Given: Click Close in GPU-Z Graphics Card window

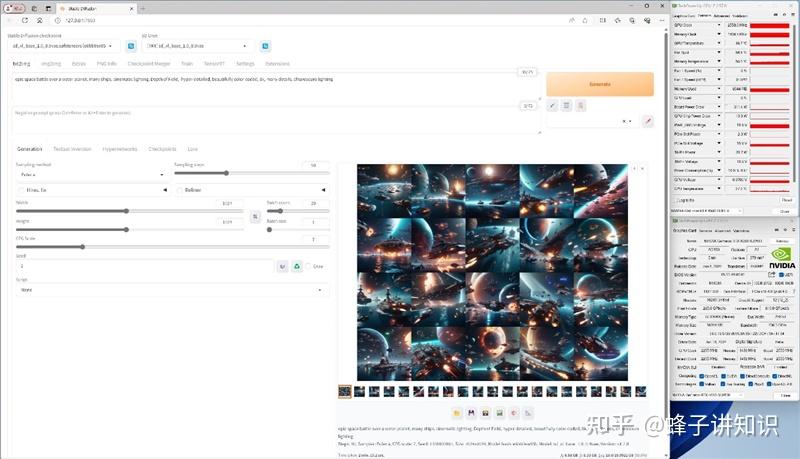Looking at the screenshot, I should point(785,395).
